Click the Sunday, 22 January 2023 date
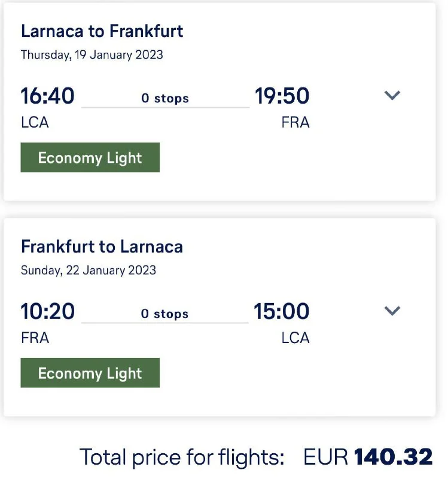The image size is (448, 479). tap(89, 270)
